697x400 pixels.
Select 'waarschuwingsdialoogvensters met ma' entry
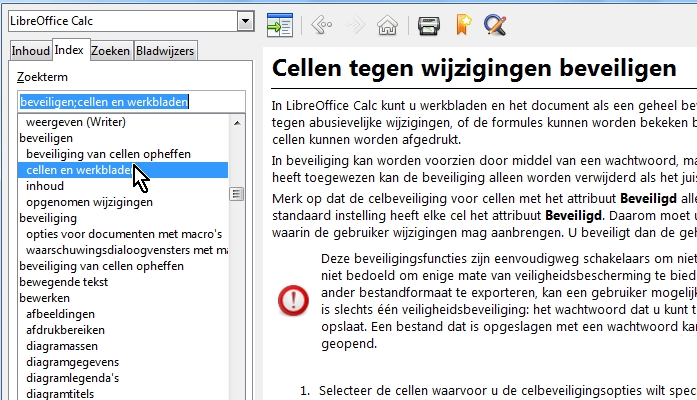click(x=127, y=250)
